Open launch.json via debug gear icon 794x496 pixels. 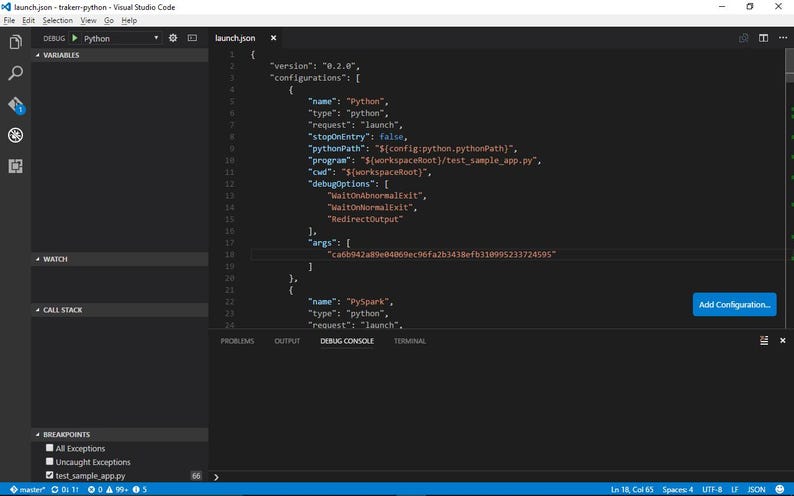[173, 38]
